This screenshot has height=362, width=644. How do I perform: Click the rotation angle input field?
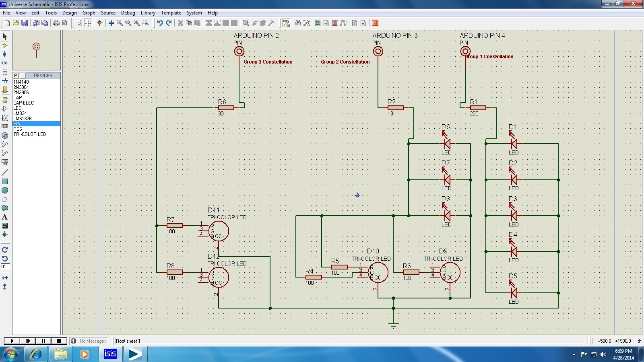tap(5, 267)
